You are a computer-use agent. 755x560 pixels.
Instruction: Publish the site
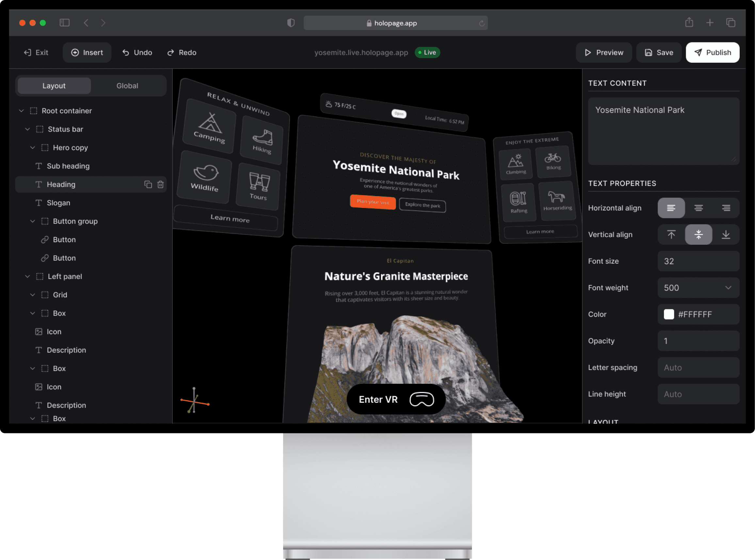tap(712, 53)
